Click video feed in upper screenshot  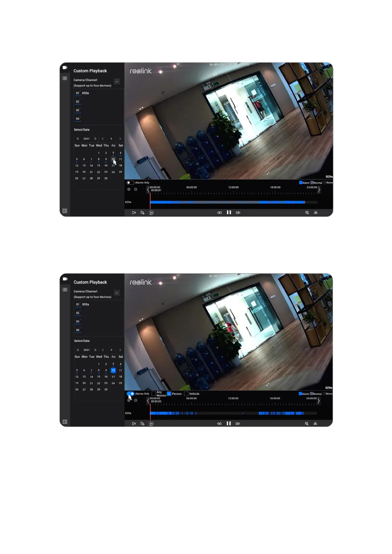tap(229, 121)
